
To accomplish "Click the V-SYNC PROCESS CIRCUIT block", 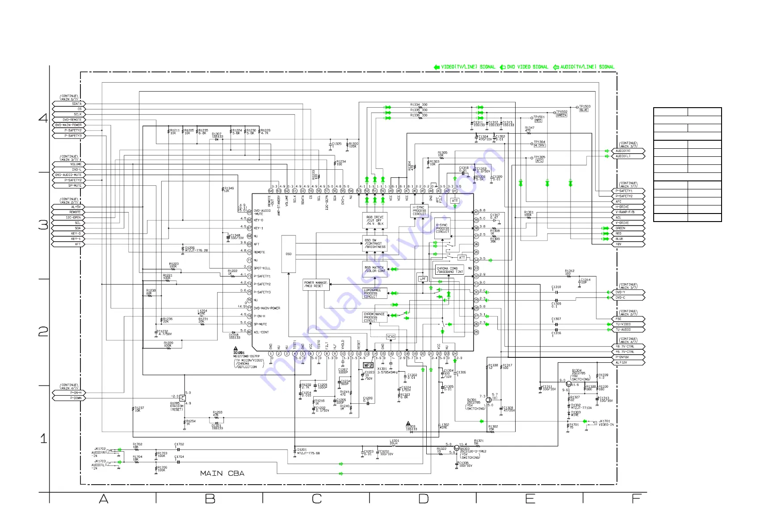I will (442, 229).
